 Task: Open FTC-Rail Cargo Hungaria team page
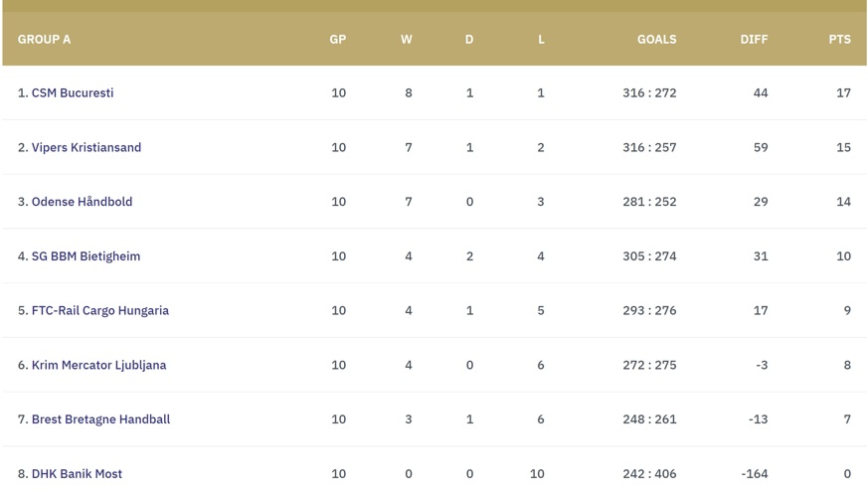99,311
